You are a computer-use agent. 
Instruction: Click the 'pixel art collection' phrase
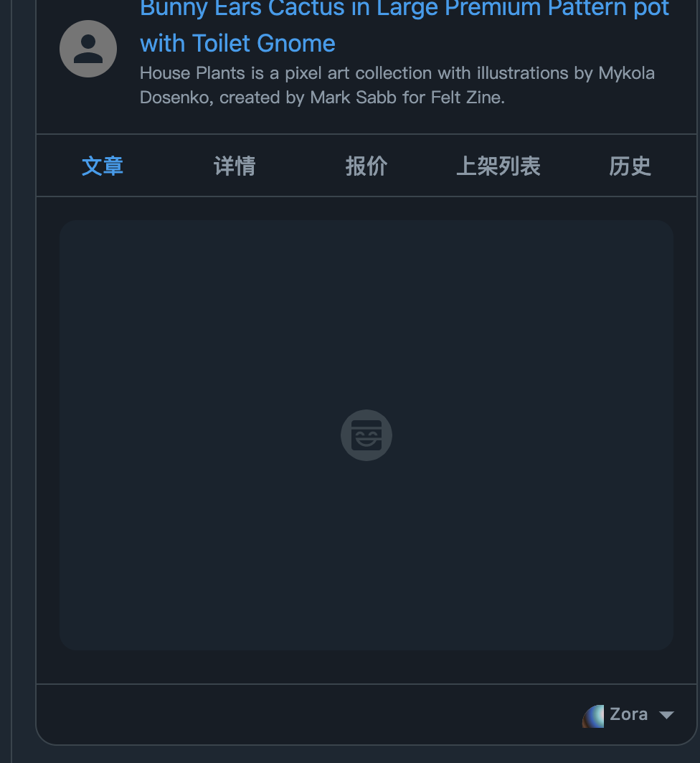pos(359,73)
